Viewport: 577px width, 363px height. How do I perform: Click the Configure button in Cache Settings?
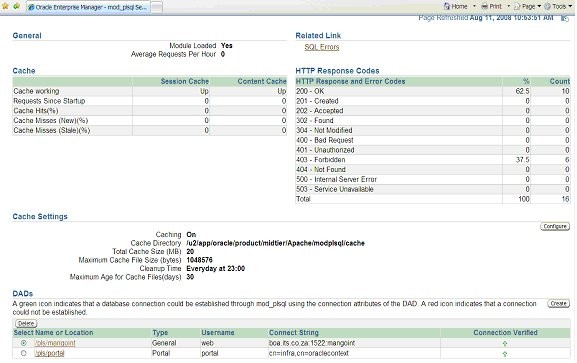coord(555,226)
